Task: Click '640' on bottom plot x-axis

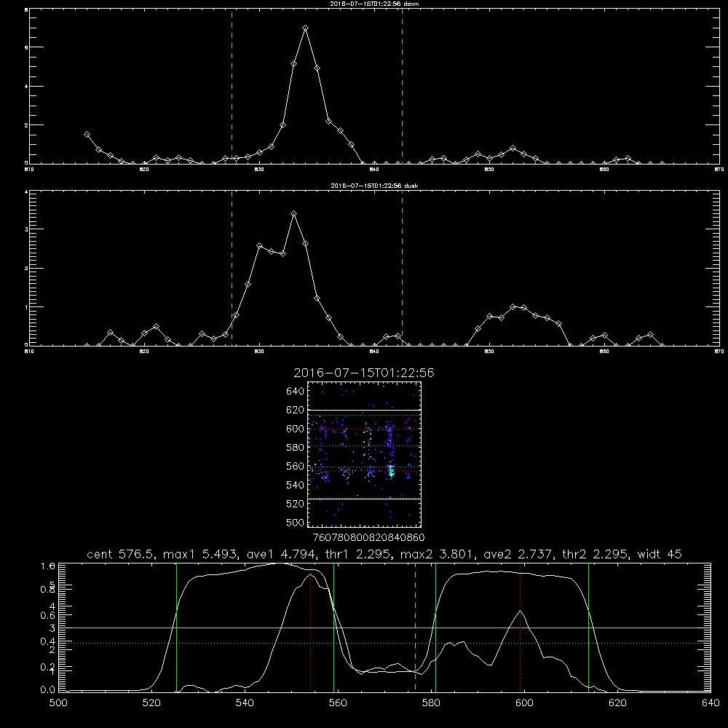Action: point(711,703)
